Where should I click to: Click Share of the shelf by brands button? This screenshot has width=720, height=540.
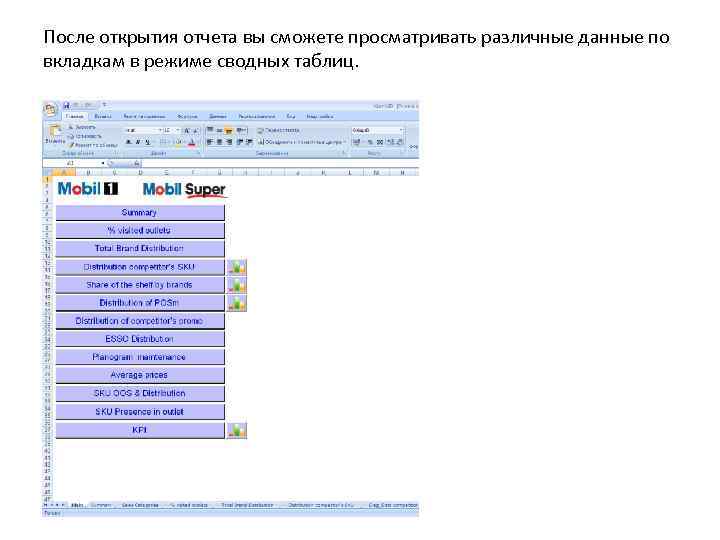tap(140, 285)
